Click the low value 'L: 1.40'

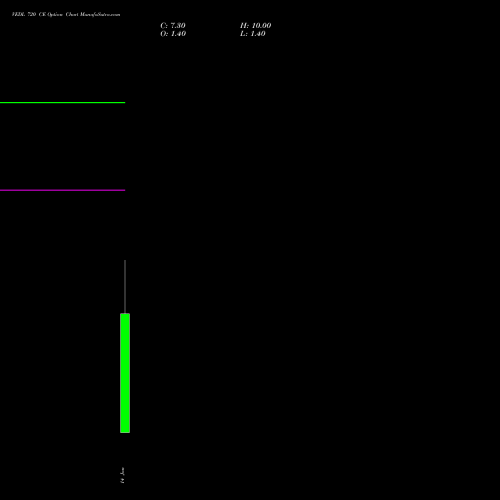click(x=253, y=34)
